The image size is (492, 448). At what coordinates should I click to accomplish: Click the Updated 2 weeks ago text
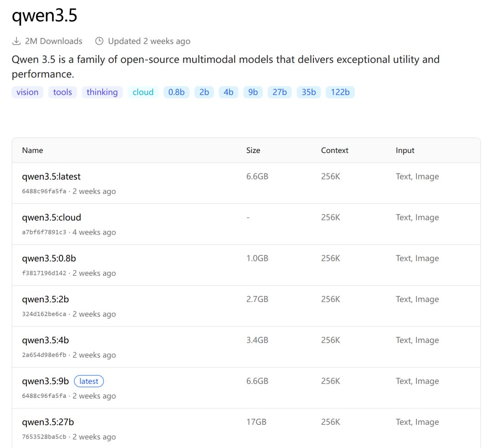tap(149, 41)
